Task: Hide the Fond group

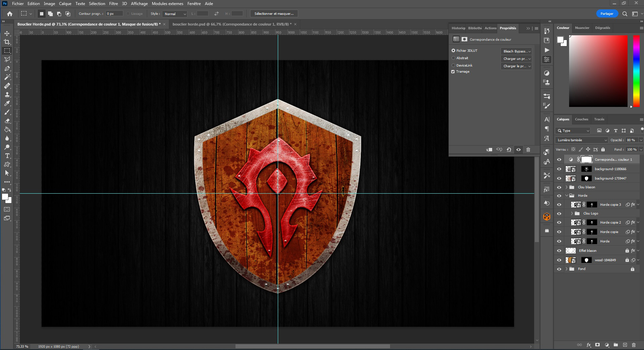Action: coord(559,269)
